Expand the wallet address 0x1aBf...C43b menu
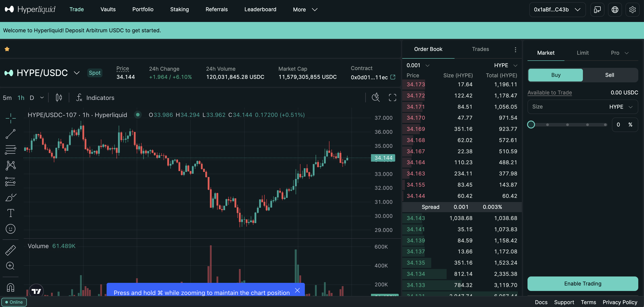644x307 pixels. (557, 9)
